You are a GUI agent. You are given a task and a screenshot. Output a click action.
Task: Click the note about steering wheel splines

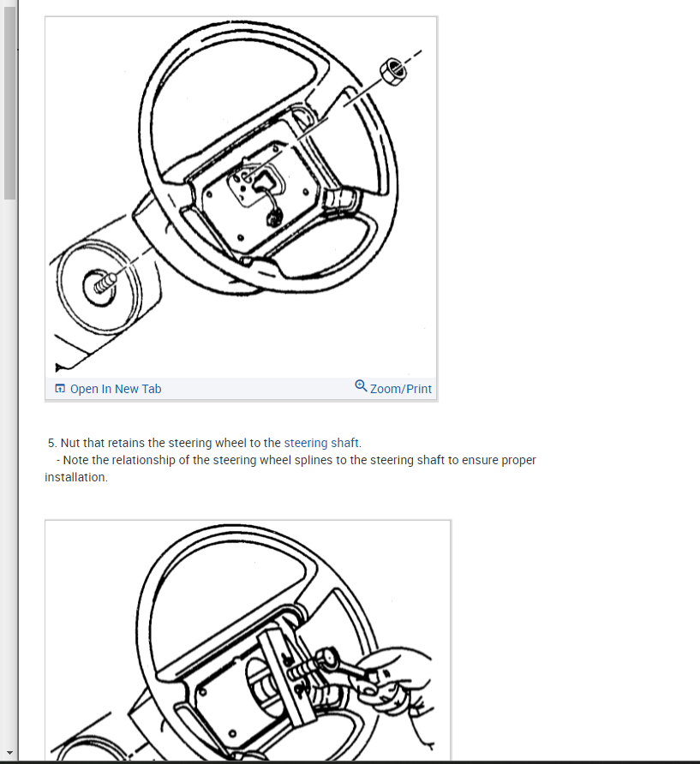(x=290, y=469)
